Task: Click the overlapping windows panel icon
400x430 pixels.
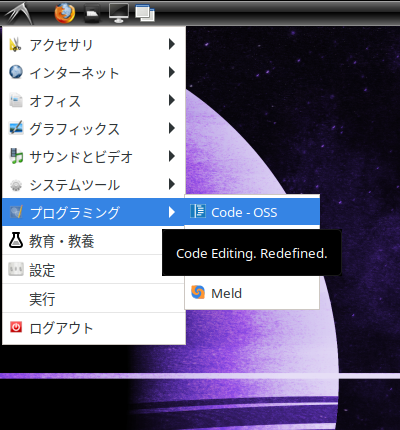Action: [145, 13]
